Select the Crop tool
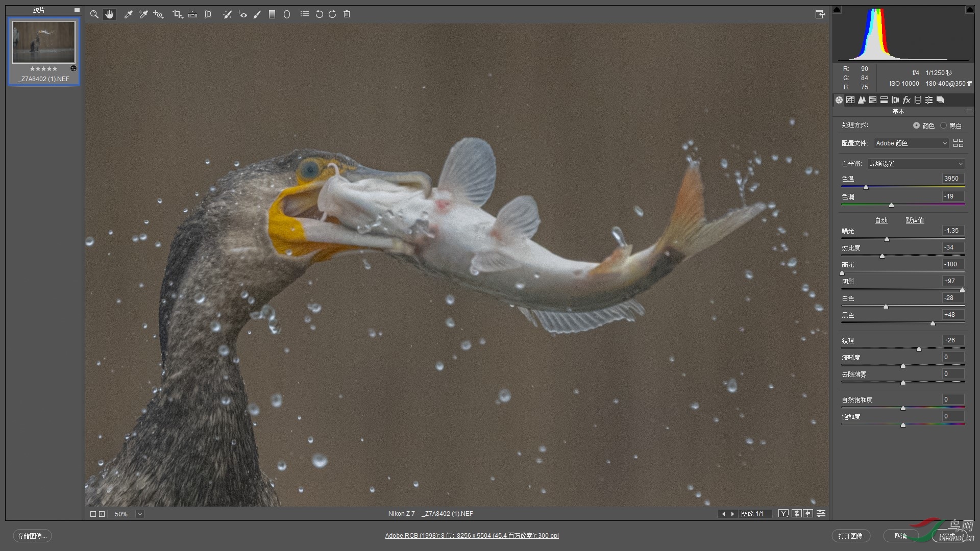The height and width of the screenshot is (551, 980). coord(177,14)
